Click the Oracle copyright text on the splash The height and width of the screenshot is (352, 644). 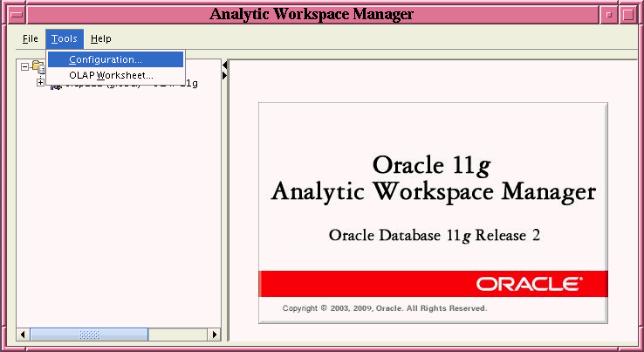pyautogui.click(x=385, y=308)
